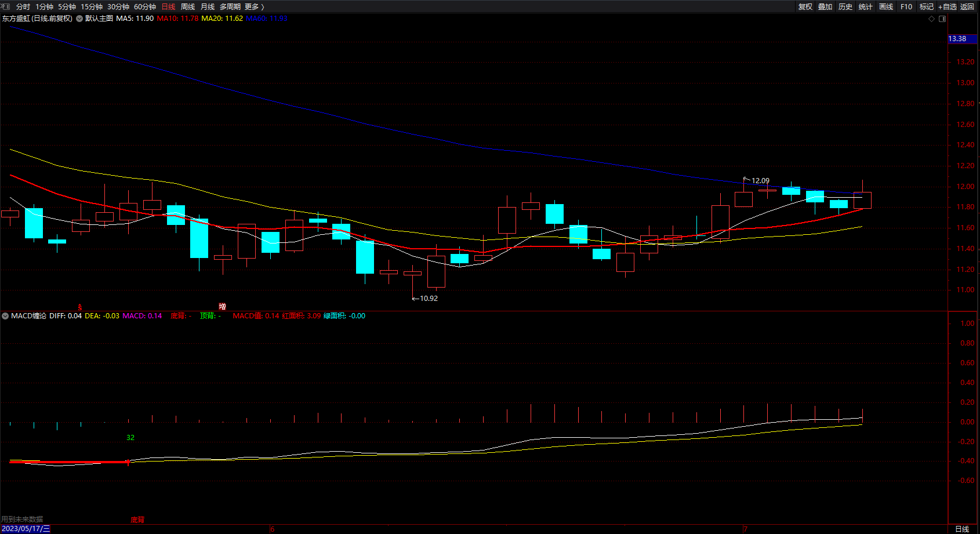Viewport: 980px width, 534px height.
Task: Click the 日线 label at bottom-right
Action: [x=962, y=529]
